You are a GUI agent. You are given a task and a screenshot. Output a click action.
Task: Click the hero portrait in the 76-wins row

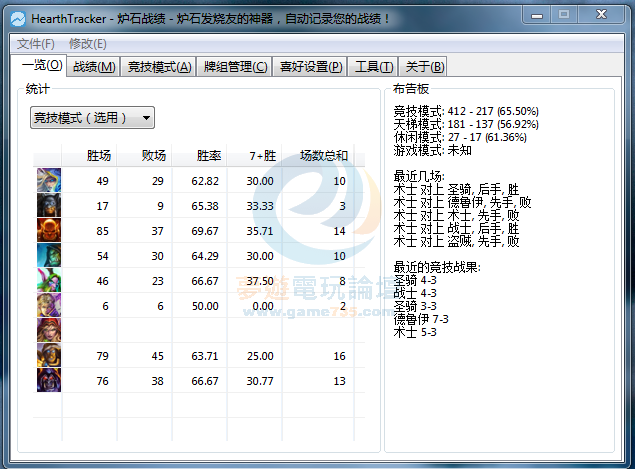(48, 380)
